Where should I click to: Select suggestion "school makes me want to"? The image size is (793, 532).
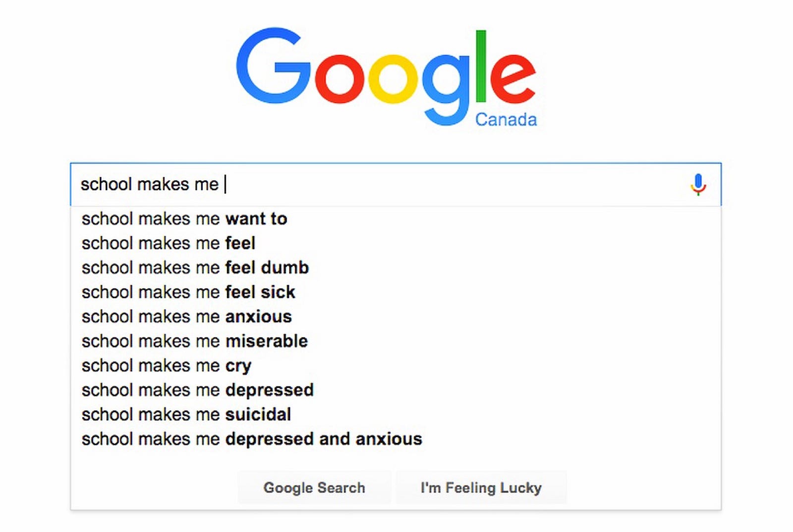pos(184,218)
